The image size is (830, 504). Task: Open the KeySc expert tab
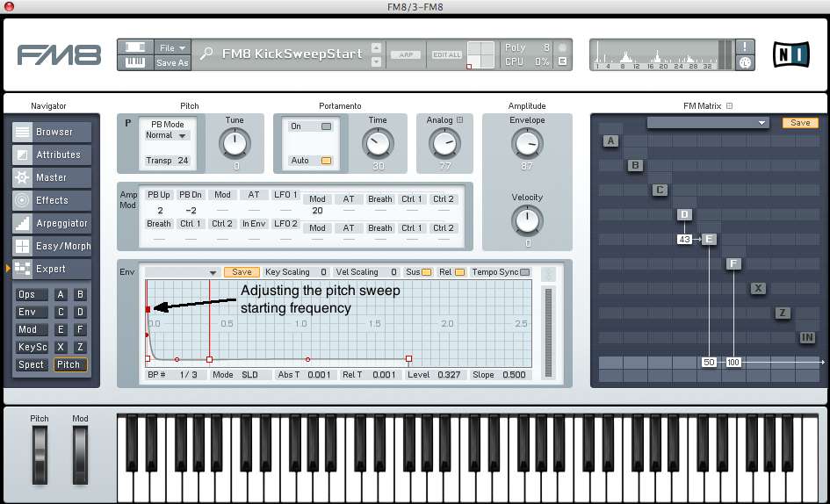[x=32, y=347]
